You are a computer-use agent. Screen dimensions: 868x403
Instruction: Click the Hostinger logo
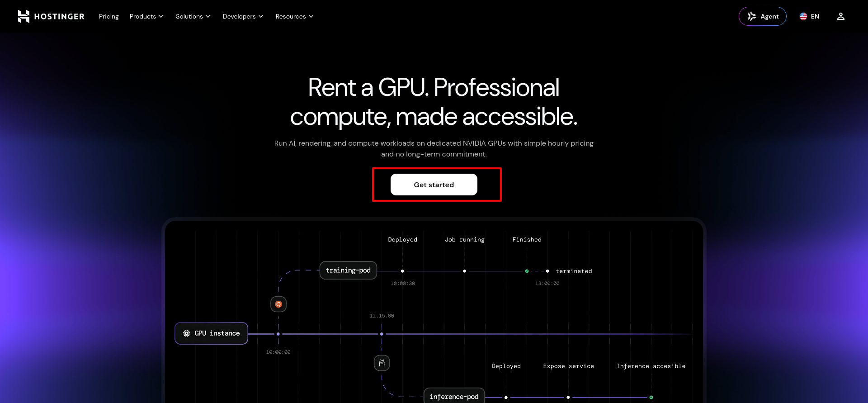tap(51, 16)
